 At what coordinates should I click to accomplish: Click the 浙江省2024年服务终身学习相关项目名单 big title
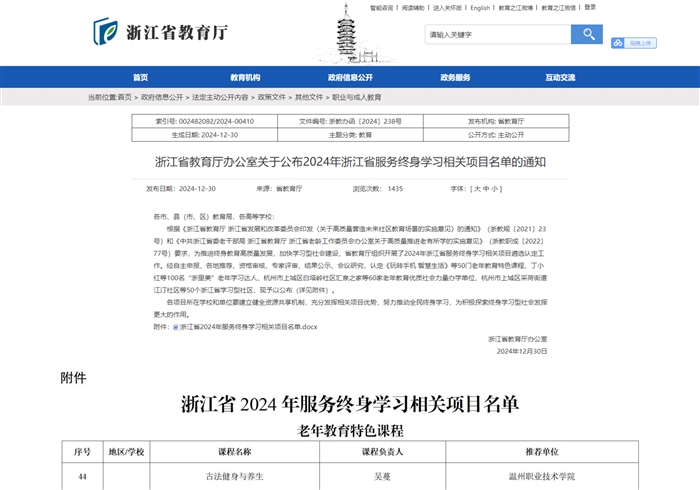350,404
